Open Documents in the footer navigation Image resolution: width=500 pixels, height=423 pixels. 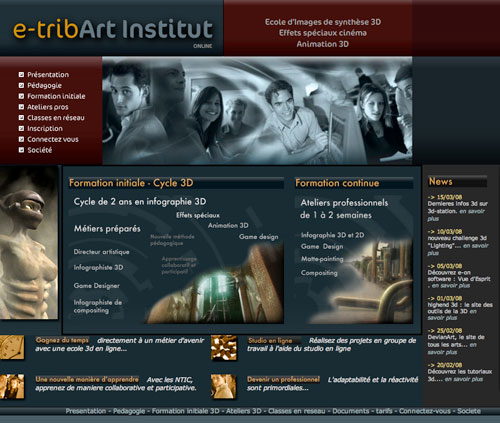pos(350,411)
